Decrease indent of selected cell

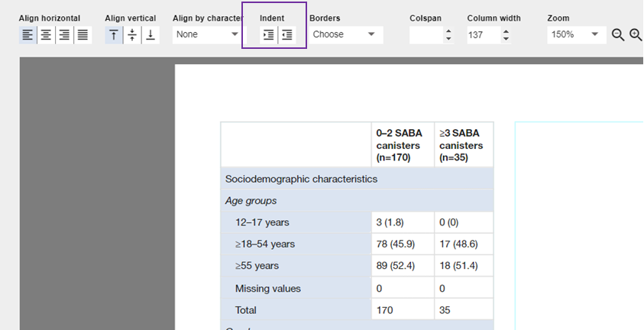click(x=287, y=35)
